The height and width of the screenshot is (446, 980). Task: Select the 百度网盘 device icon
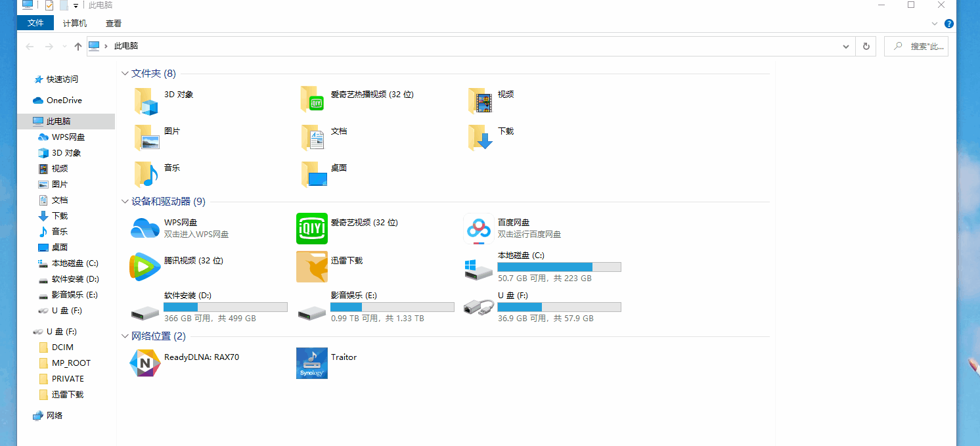click(x=479, y=229)
